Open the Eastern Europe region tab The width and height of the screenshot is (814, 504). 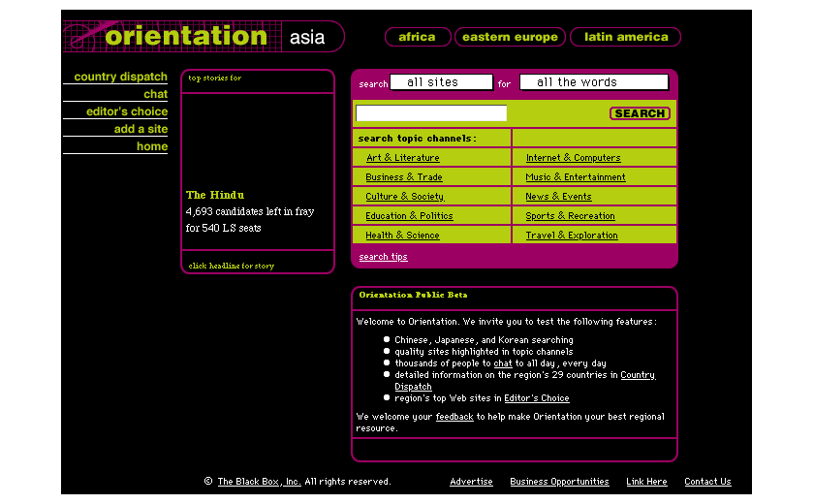point(510,37)
